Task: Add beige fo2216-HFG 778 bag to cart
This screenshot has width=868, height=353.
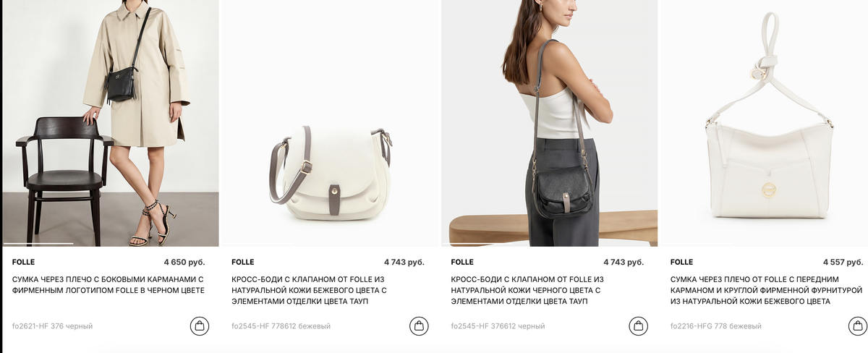Action: [x=858, y=326]
